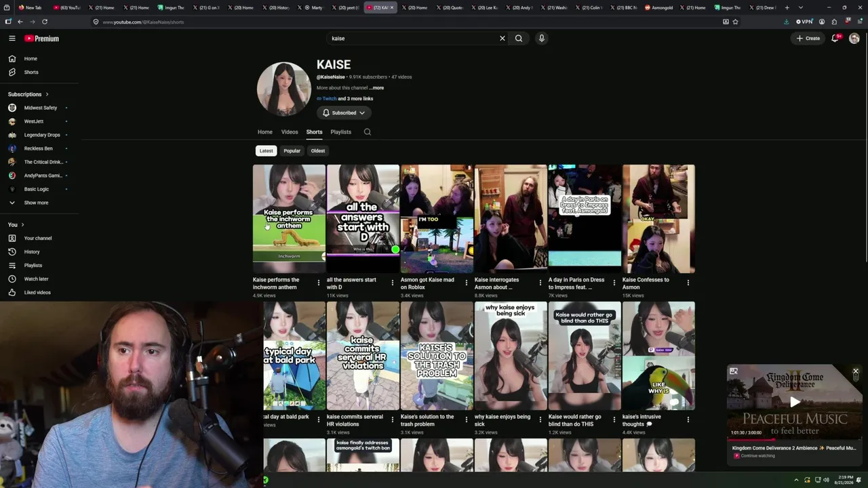The width and height of the screenshot is (868, 488).
Task: Open options for 'Kaise interrogates Asmon about'
Action: tap(540, 283)
